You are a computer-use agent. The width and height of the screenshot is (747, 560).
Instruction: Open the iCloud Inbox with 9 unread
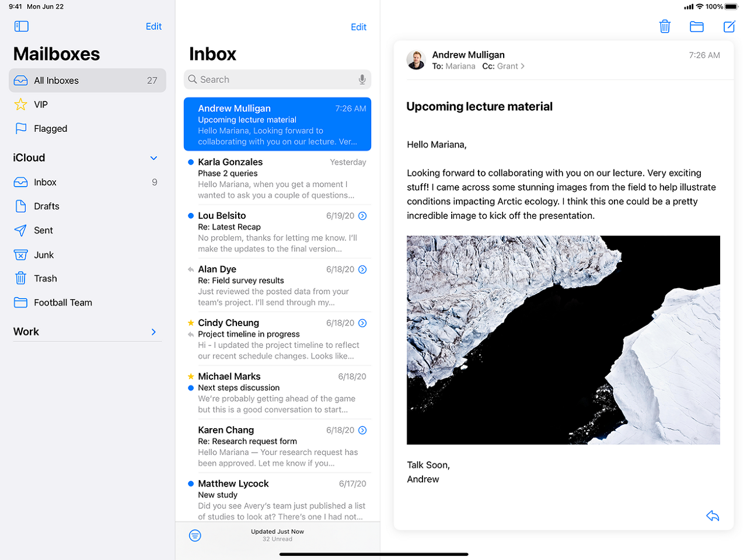click(88, 182)
